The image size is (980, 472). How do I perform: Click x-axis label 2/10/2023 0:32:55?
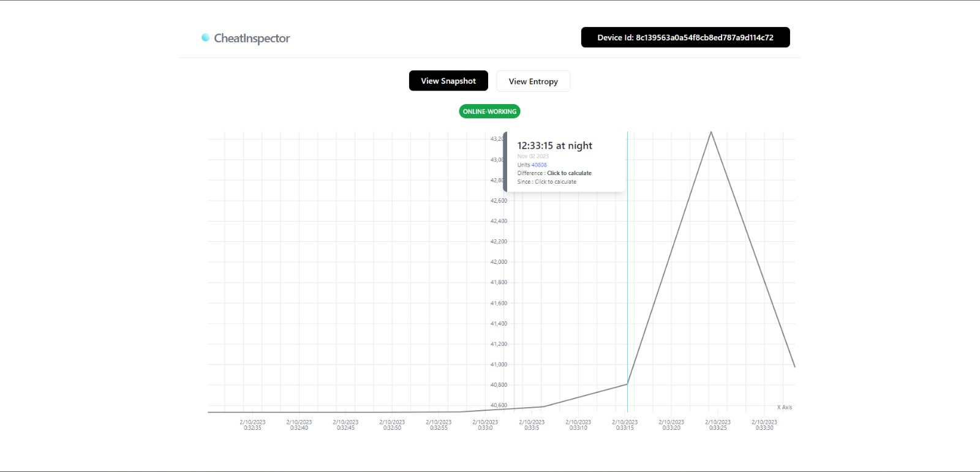tap(439, 425)
